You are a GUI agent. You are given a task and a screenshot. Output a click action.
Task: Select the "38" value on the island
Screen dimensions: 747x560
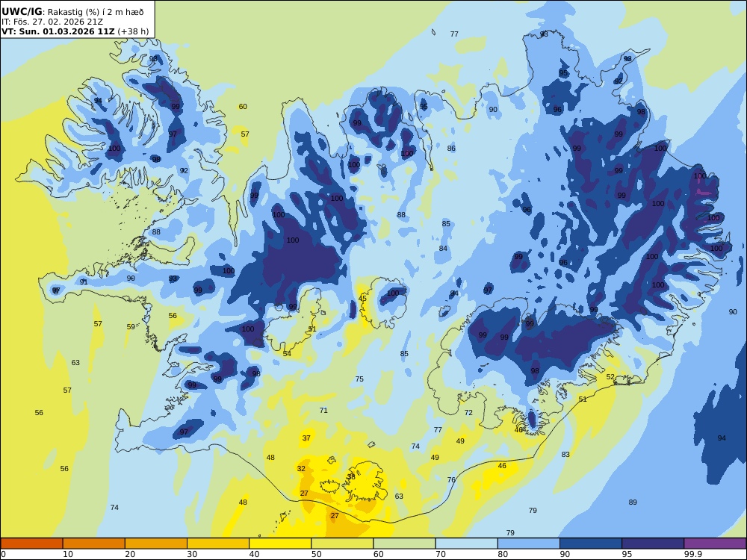coord(351,476)
